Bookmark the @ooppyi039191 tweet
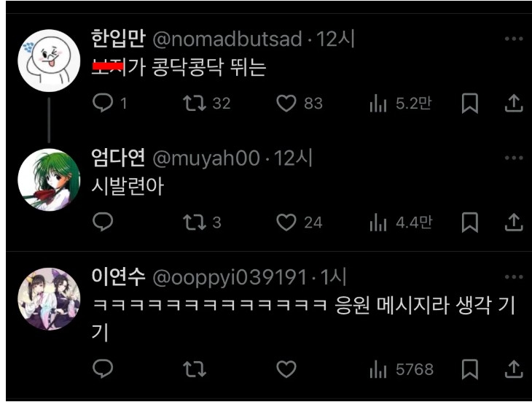Screen dimensions: 532x402 pyautogui.click(x=470, y=369)
